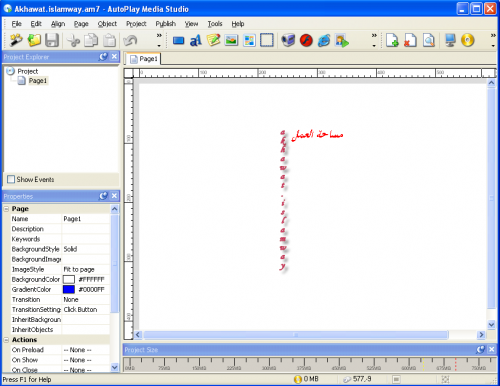This screenshot has width=500, height=386.
Task: Open a project with the folder icon
Action: [x=34, y=40]
